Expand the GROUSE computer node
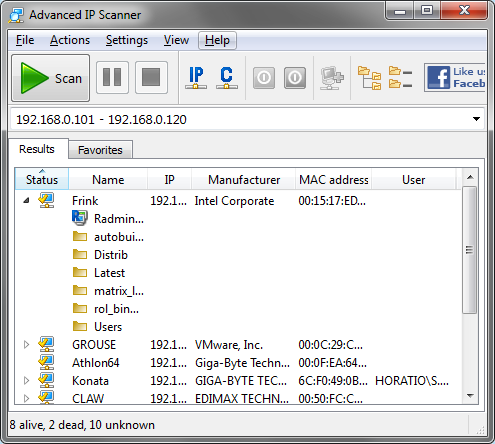Image resolution: width=495 pixels, height=444 pixels. tap(26, 345)
